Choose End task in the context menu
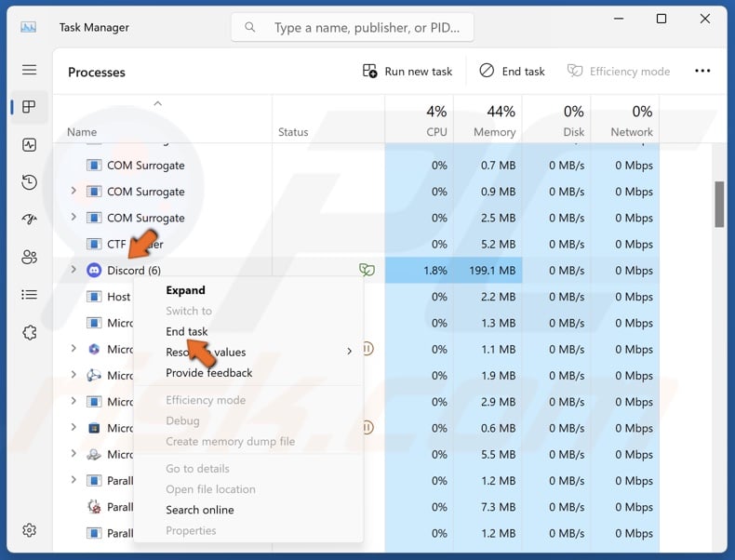Image resolution: width=735 pixels, height=560 pixels. click(x=187, y=331)
